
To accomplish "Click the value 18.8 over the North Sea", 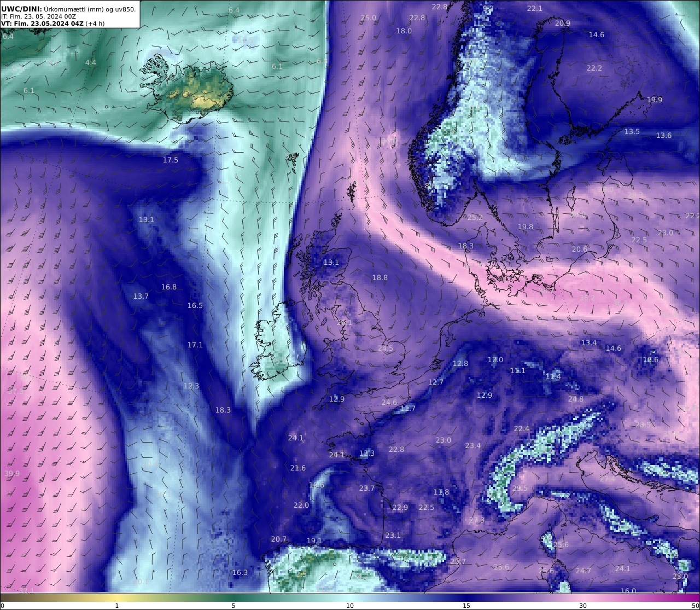I will (380, 277).
